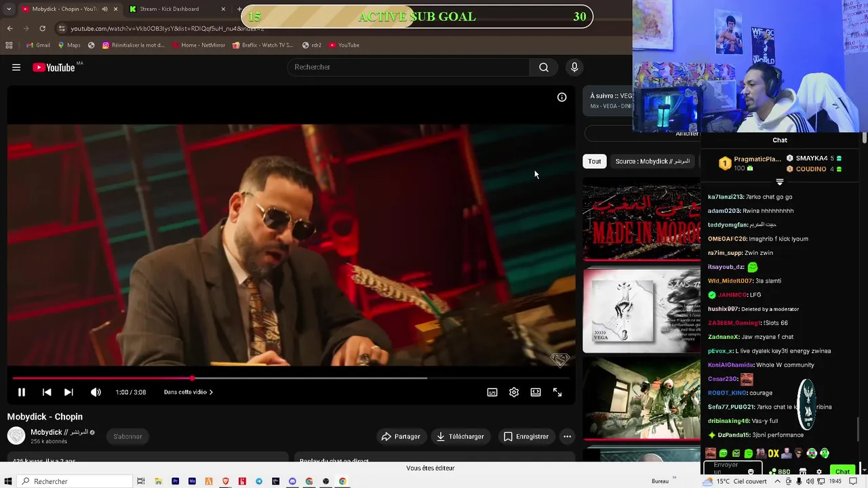
Task: Skip to previous video in playlist
Action: point(47,392)
